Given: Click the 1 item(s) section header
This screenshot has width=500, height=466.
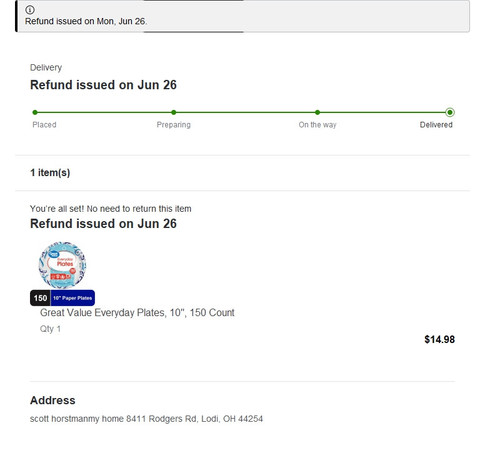Looking at the screenshot, I should 50,173.
